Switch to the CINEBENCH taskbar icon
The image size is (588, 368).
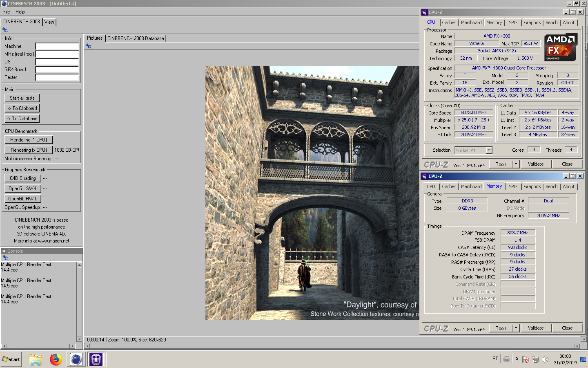[76, 359]
